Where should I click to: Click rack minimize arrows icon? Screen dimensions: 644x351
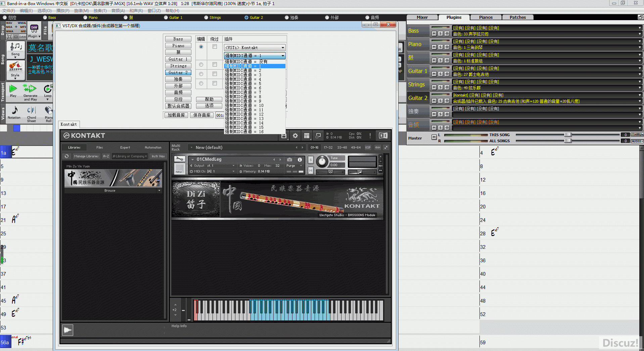click(386, 148)
